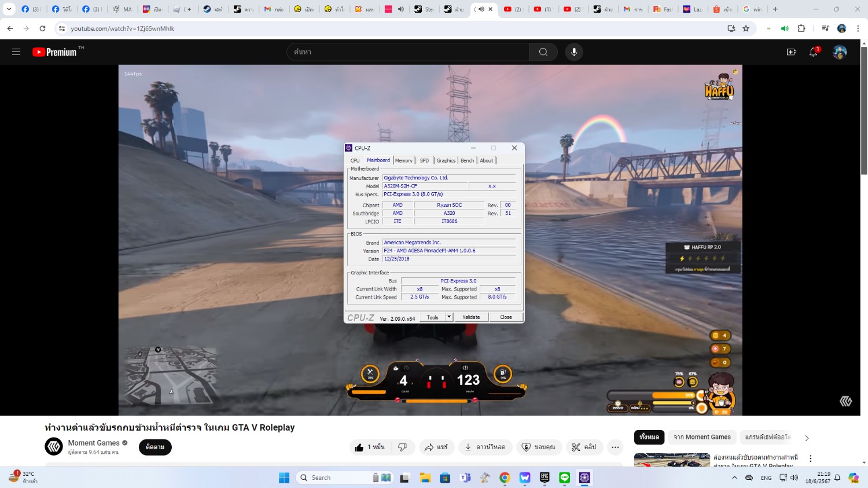This screenshot has height=488, width=868.
Task: Open the volume control in system tray
Action: pyautogui.click(x=794, y=478)
